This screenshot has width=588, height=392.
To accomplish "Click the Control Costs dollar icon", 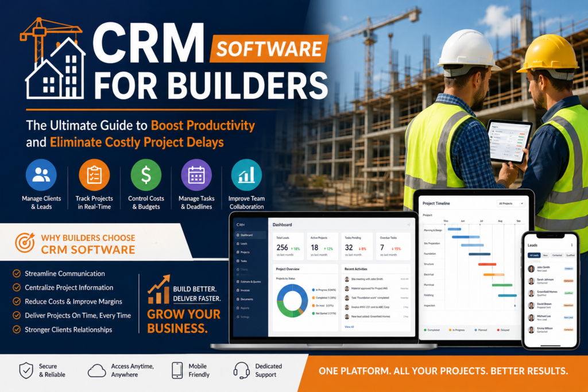I will point(146,174).
